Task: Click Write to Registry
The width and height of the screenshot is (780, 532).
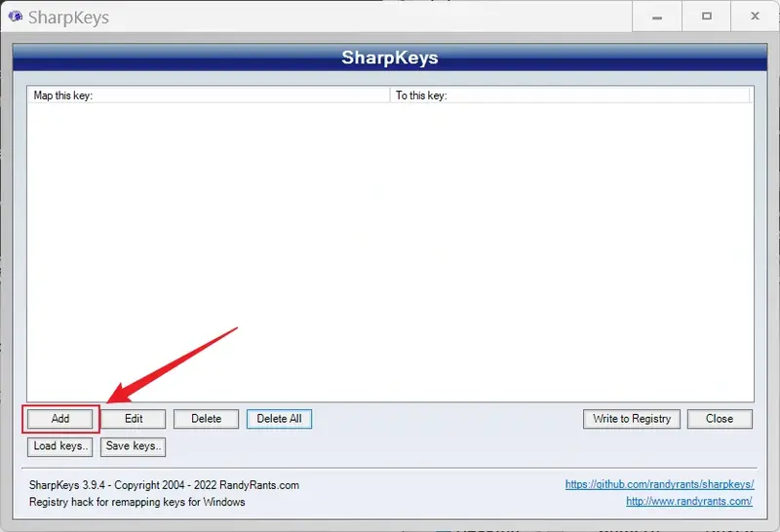Action: [631, 419]
